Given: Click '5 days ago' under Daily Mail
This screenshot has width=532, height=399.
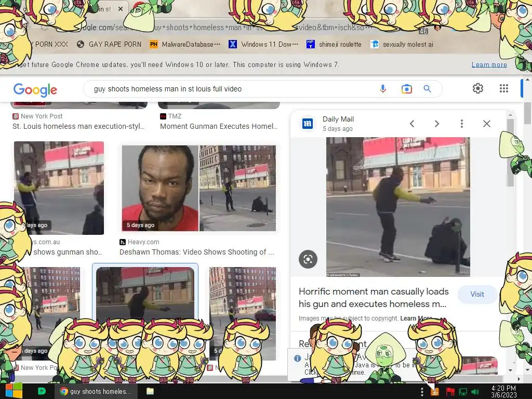Looking at the screenshot, I should tap(337, 129).
